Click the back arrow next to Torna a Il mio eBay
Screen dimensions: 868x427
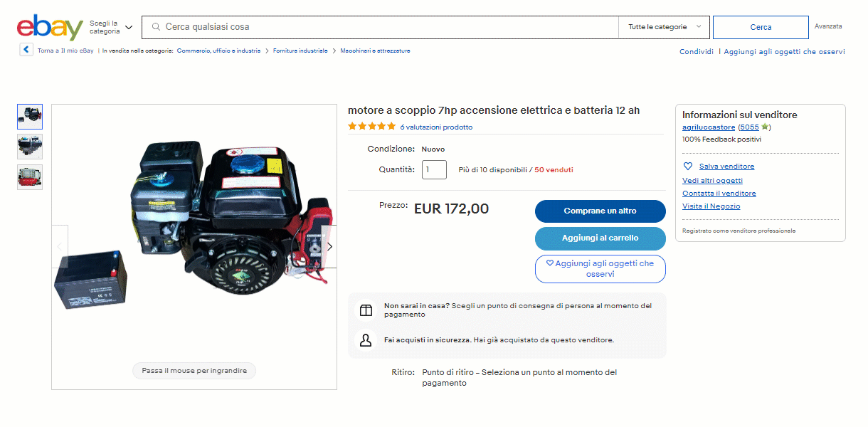tap(26, 51)
